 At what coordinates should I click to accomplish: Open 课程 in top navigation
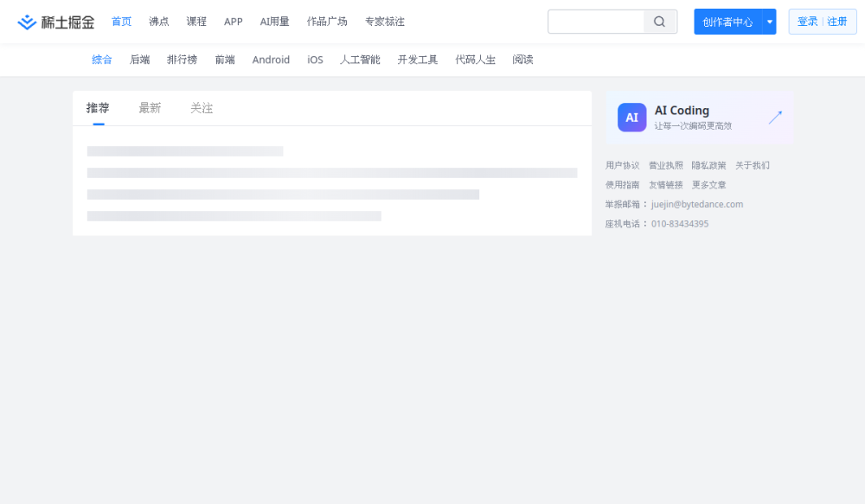click(196, 22)
